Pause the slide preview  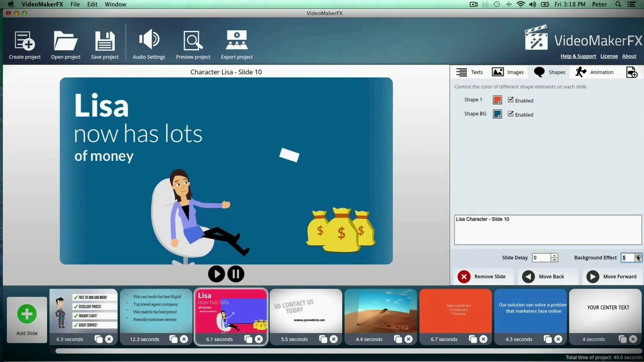pos(235,274)
